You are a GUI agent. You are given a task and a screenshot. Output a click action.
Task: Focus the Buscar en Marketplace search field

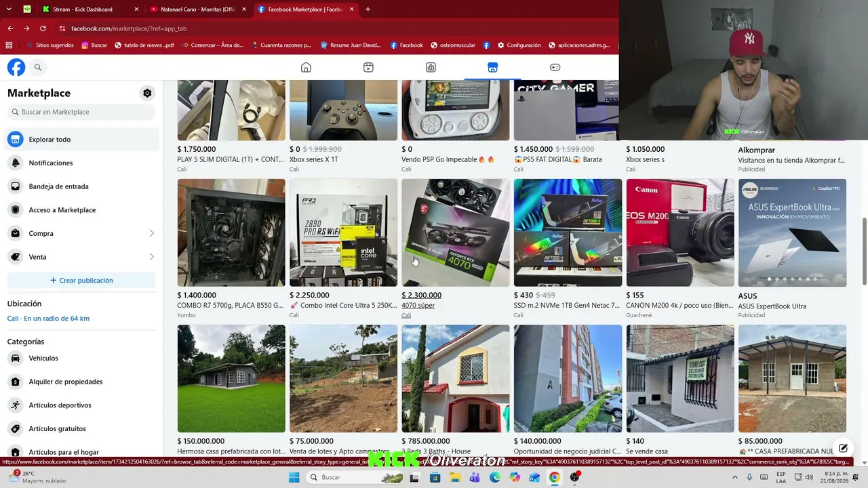point(81,112)
